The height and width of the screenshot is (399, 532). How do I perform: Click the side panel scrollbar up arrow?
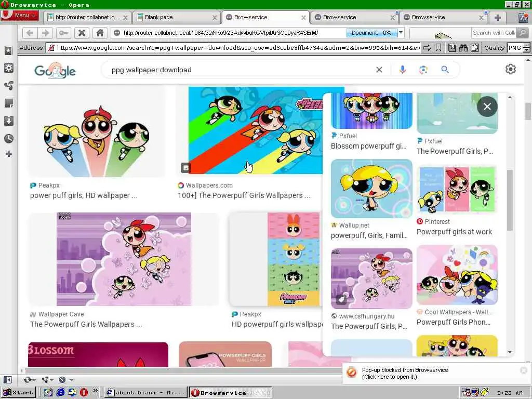[x=510, y=97]
